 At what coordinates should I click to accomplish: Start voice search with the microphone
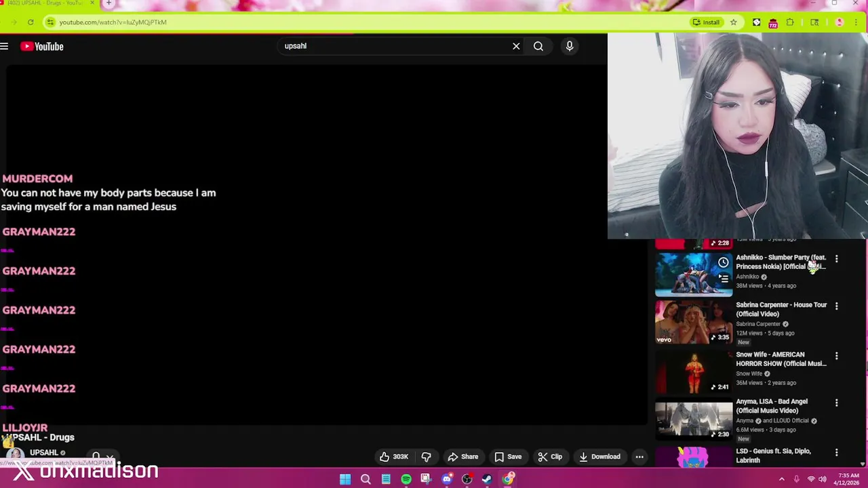point(570,46)
